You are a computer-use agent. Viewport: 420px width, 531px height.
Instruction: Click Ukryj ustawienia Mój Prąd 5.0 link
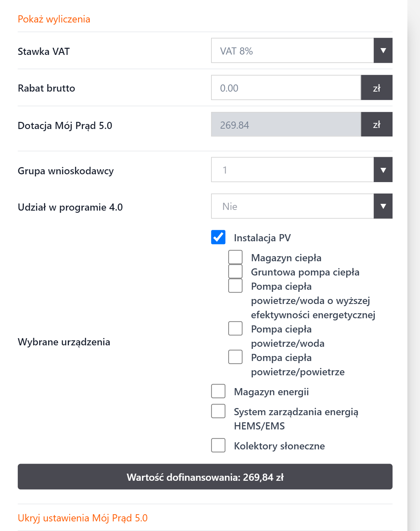pyautogui.click(x=83, y=518)
